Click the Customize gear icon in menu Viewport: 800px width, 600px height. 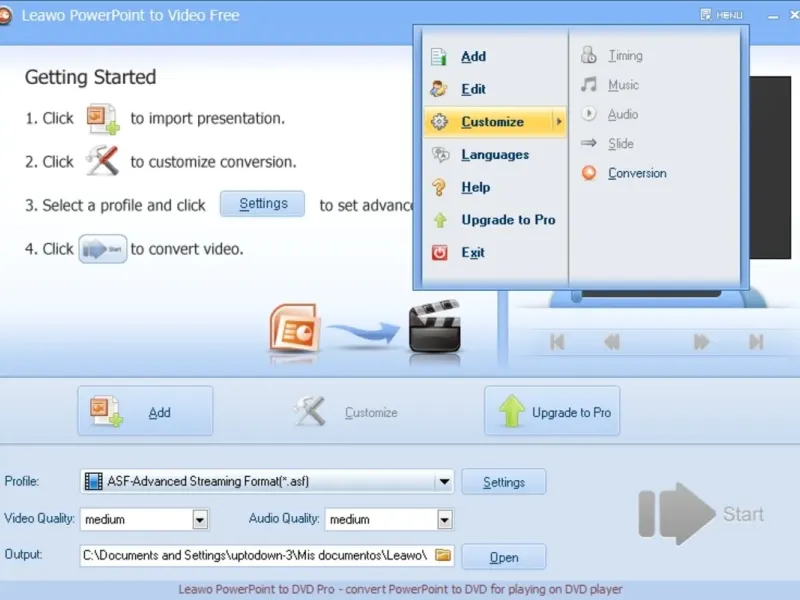(x=439, y=121)
